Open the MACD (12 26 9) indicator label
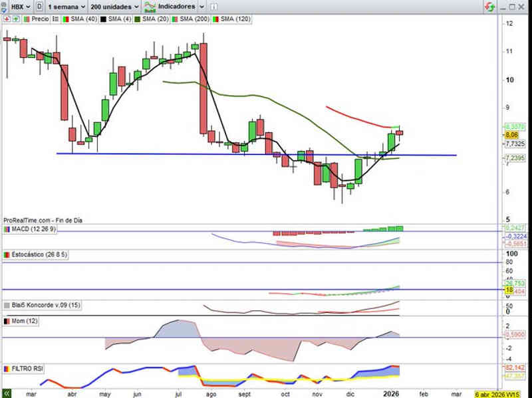The image size is (532, 398). 34,229
